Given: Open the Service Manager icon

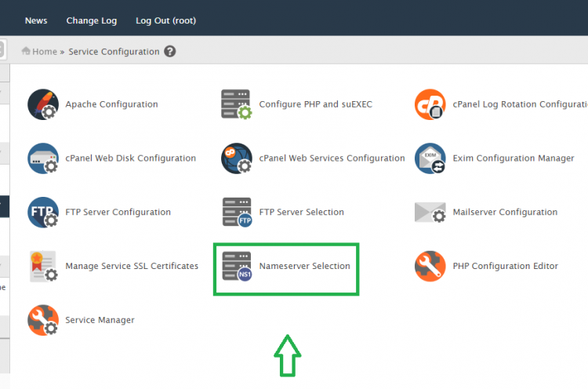Looking at the screenshot, I should click(x=43, y=320).
